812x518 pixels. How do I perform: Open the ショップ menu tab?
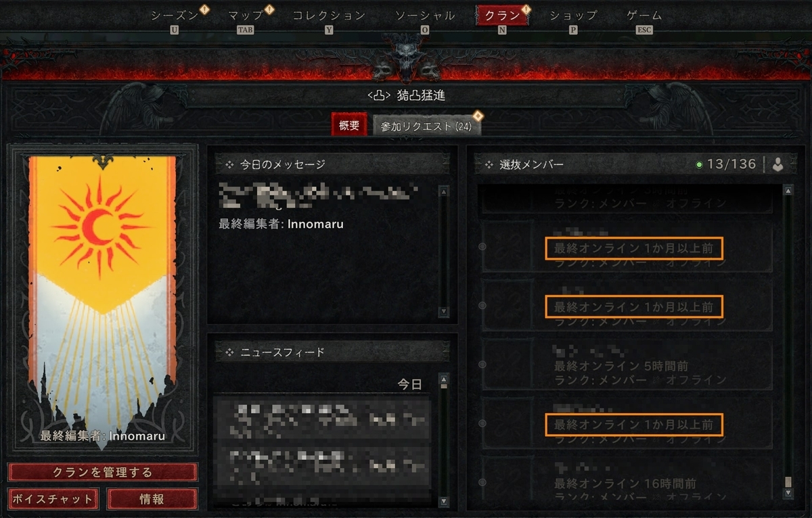(573, 16)
